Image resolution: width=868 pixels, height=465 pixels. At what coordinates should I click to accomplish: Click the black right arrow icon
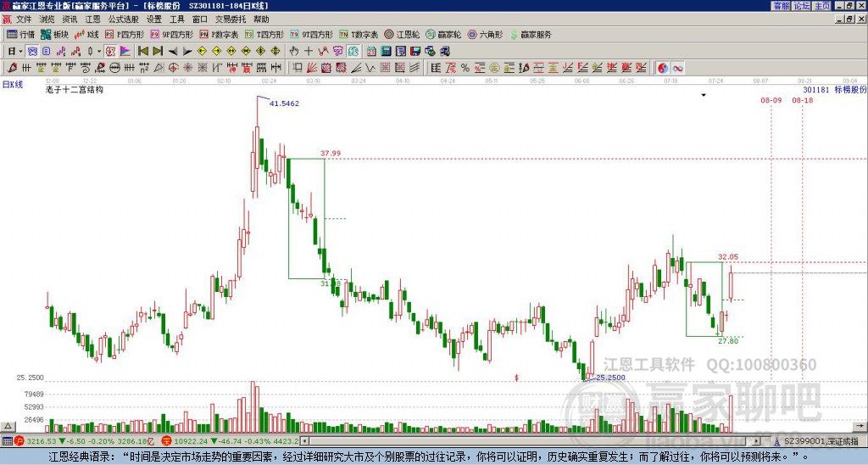click(x=187, y=52)
